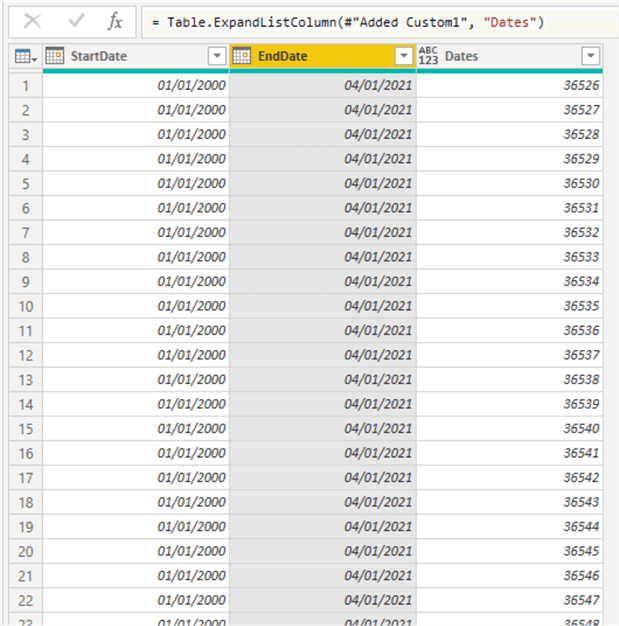Click Dates cell with value 36545
This screenshot has width=619, height=626.
click(x=510, y=551)
